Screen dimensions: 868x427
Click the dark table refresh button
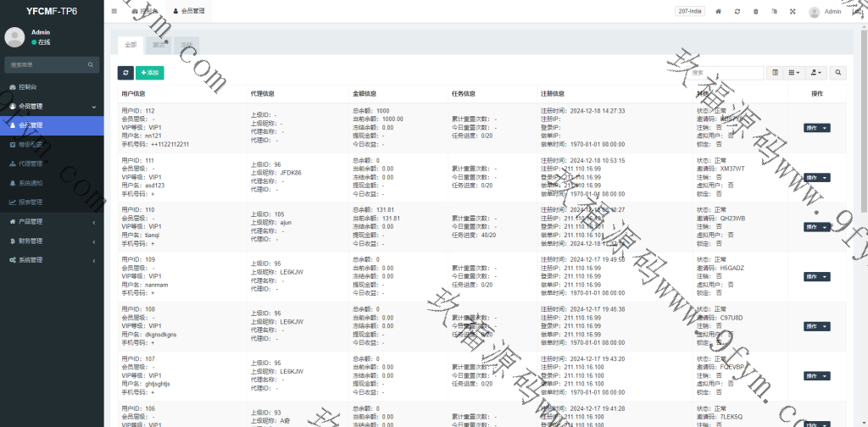(x=125, y=74)
